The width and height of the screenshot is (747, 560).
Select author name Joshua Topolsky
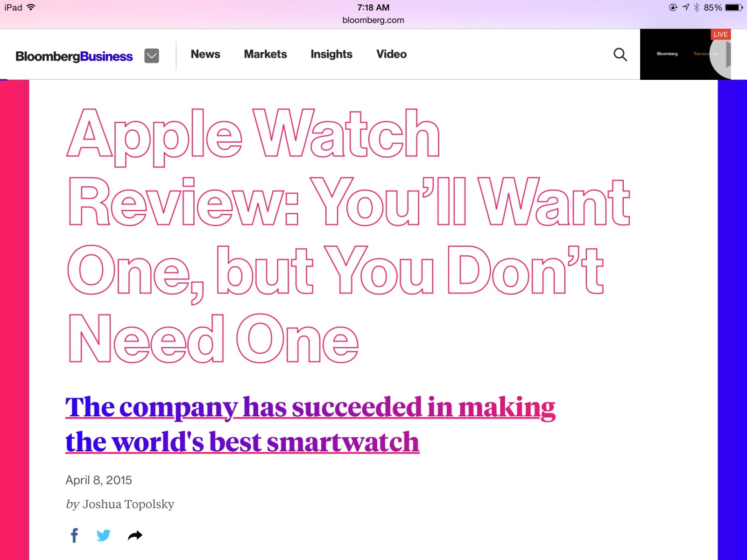coord(128,504)
